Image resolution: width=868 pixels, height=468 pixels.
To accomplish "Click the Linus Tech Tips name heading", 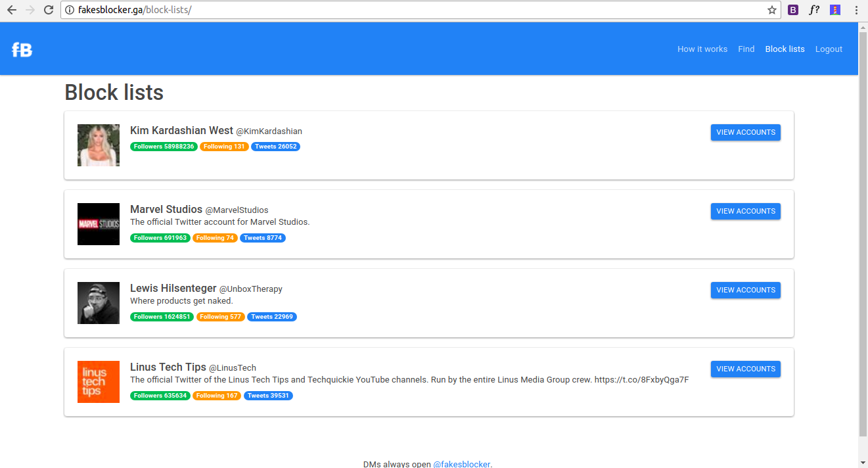I will click(x=168, y=367).
